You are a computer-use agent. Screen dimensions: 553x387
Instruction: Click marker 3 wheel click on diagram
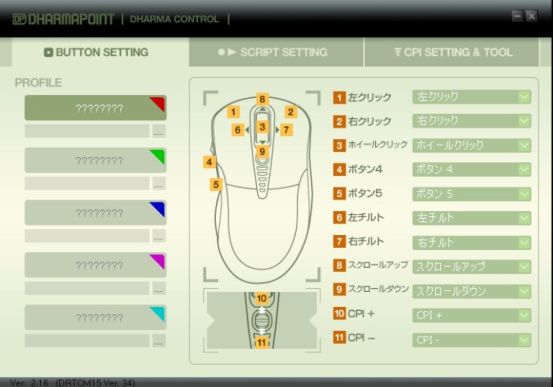coord(262,127)
